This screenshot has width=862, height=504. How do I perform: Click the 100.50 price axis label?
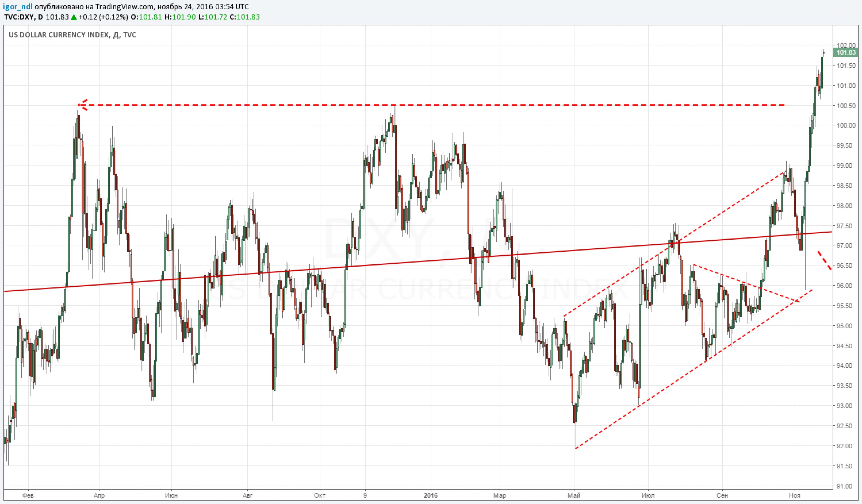(846, 106)
